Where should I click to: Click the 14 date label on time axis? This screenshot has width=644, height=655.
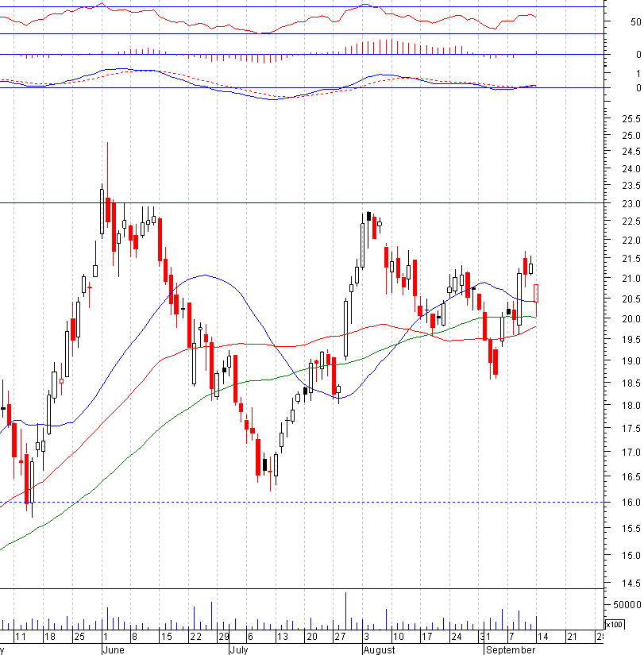point(542,637)
